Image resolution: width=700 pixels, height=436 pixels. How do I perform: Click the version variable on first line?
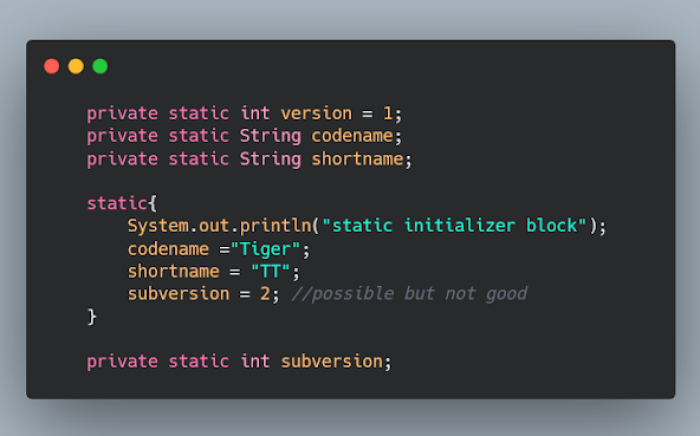click(x=316, y=113)
